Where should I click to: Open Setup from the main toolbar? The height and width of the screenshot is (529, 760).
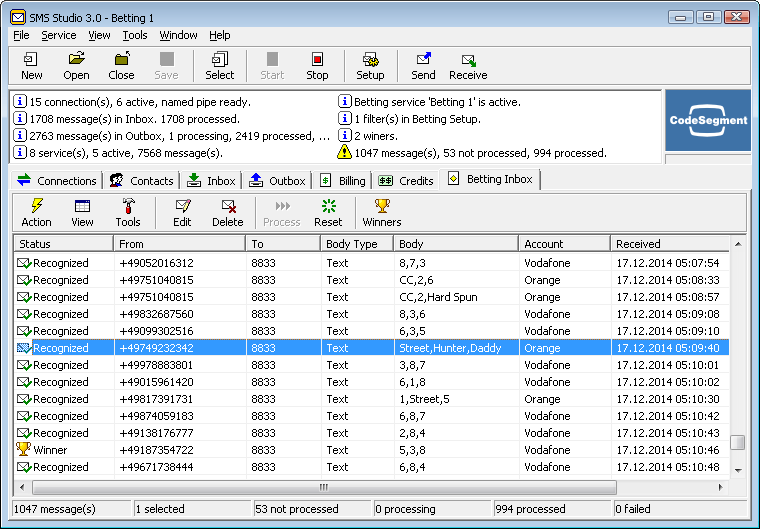click(370, 66)
